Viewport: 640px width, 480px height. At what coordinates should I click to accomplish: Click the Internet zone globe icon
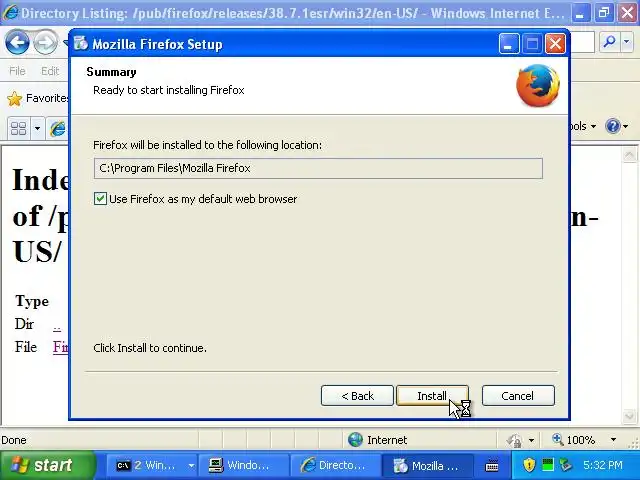[355, 440]
